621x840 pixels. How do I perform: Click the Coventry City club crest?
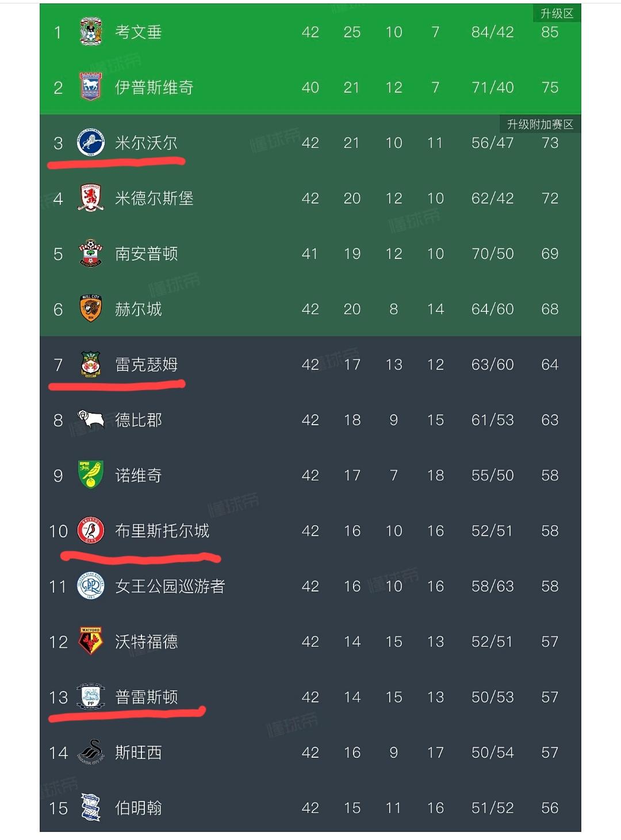(92, 32)
